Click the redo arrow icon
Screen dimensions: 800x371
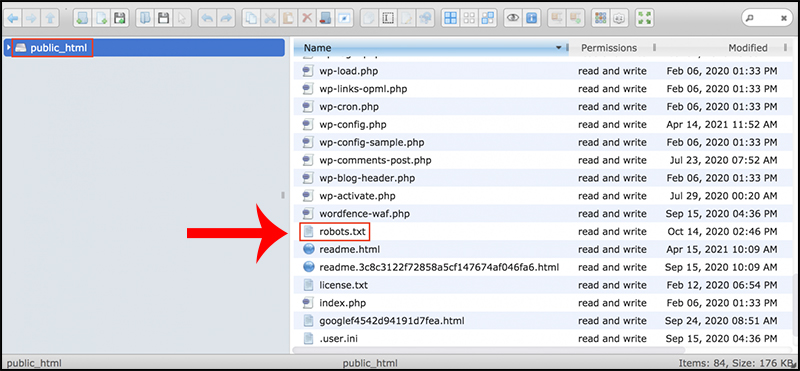pos(225,19)
